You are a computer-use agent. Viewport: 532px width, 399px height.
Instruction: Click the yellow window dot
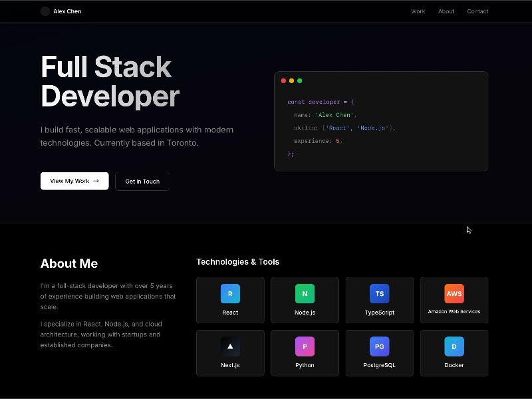[x=292, y=80]
